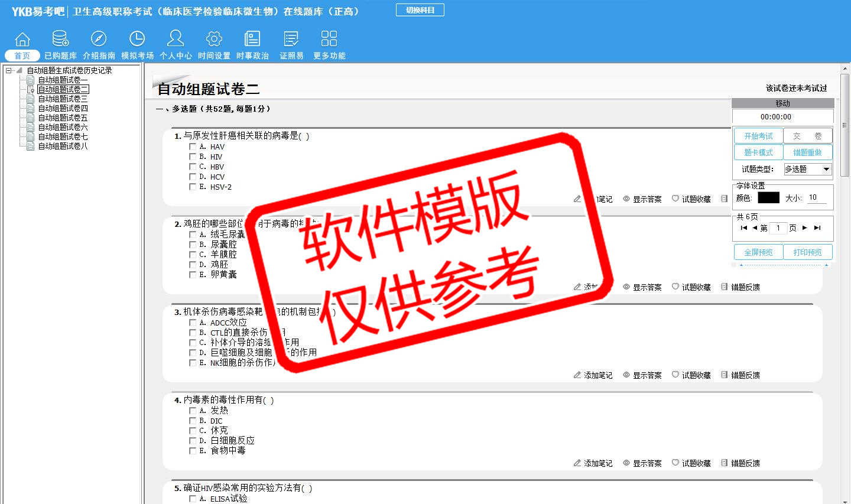Image resolution: width=851 pixels, height=504 pixels.
Task: Tick option E. HSV-2 in question 1
Action: [x=193, y=187]
